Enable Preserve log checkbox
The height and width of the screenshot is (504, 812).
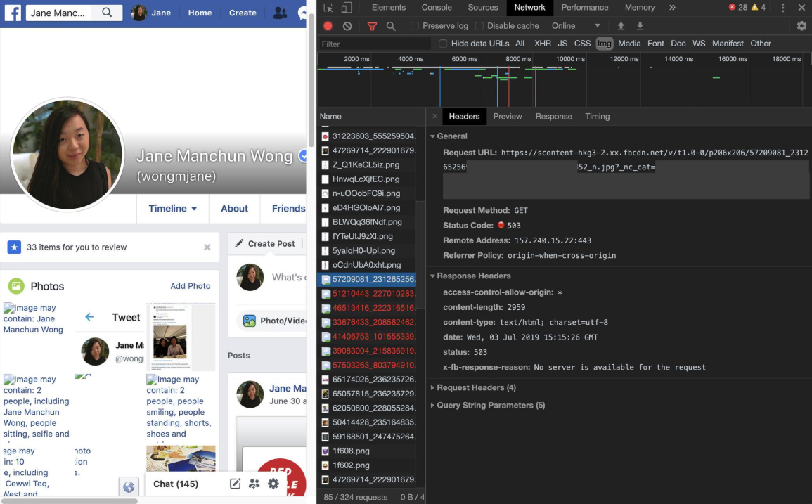coord(415,26)
